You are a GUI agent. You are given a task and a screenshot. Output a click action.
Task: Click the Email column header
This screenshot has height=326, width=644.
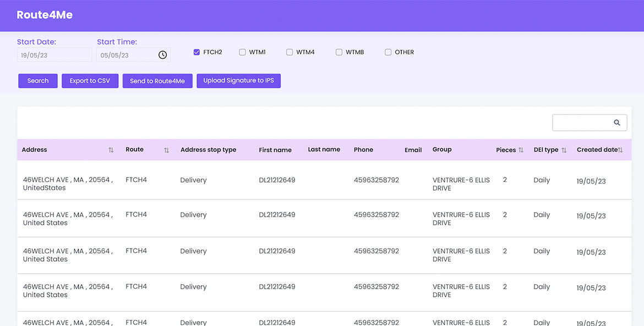413,150
